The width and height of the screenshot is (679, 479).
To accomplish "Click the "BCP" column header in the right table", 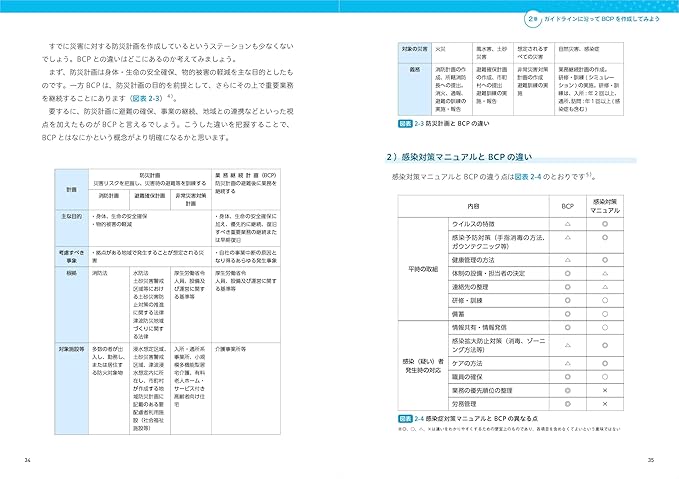I will (567, 207).
